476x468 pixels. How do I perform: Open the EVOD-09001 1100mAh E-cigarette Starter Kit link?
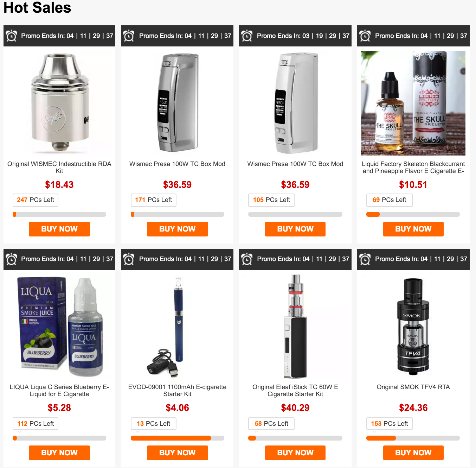(x=177, y=391)
